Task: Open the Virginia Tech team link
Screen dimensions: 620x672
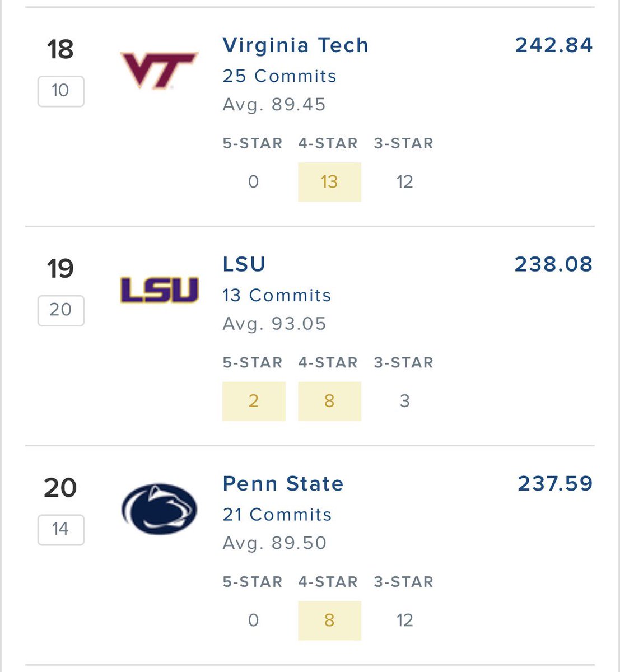Action: pyautogui.click(x=296, y=45)
